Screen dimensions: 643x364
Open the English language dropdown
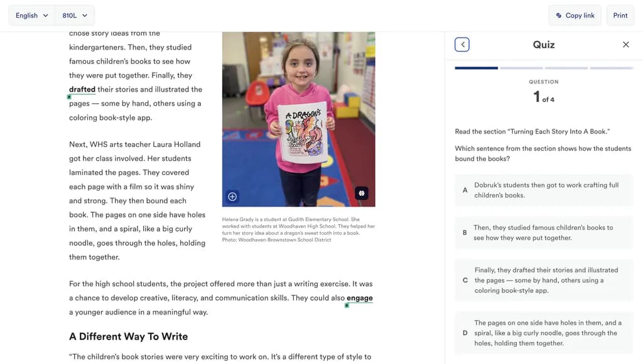pos(32,16)
